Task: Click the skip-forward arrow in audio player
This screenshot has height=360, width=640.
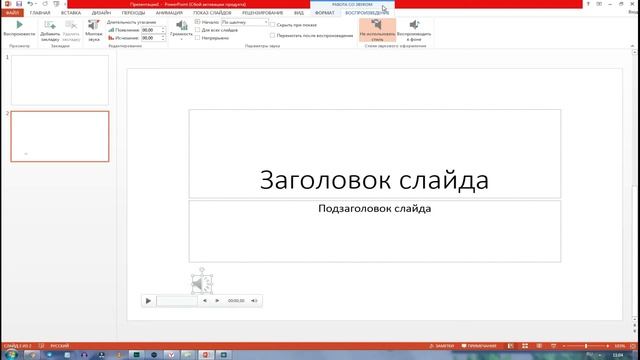Action: point(217,301)
